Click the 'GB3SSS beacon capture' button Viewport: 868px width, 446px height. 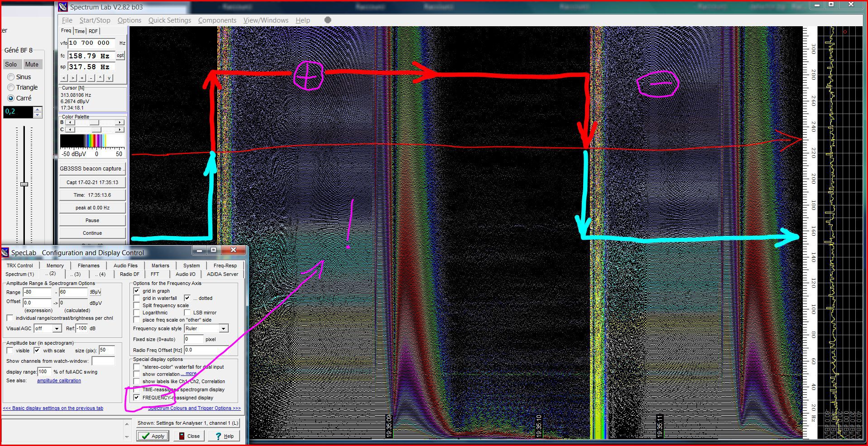[92, 169]
